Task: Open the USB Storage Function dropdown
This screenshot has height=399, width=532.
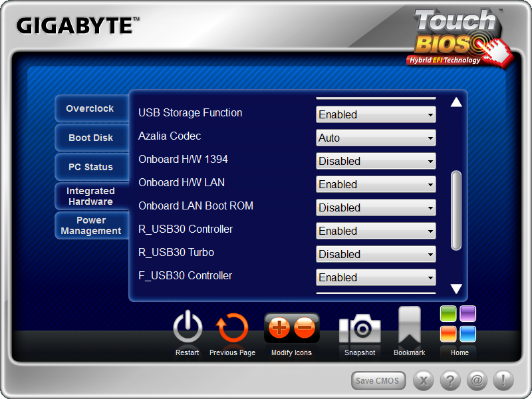Action: [x=376, y=114]
